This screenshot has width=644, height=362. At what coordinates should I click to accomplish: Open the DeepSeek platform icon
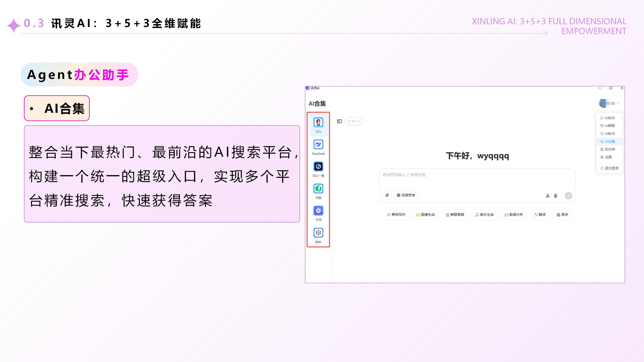[318, 145]
